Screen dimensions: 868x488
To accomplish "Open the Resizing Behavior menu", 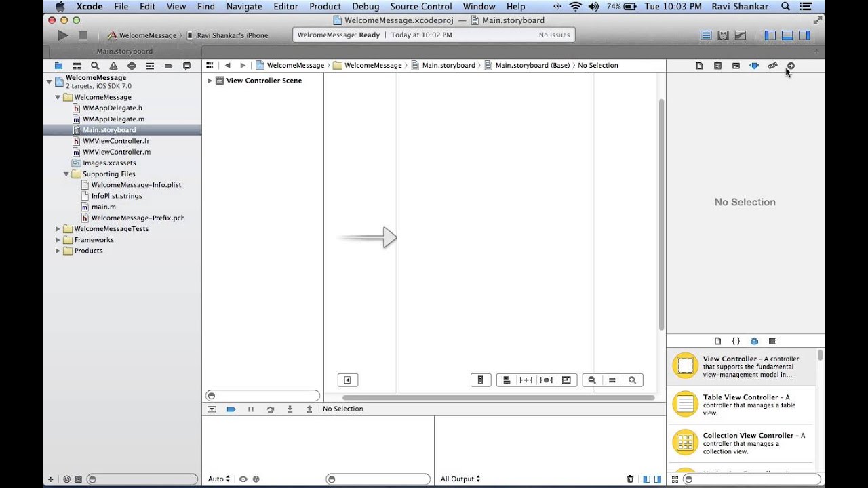I will point(566,380).
